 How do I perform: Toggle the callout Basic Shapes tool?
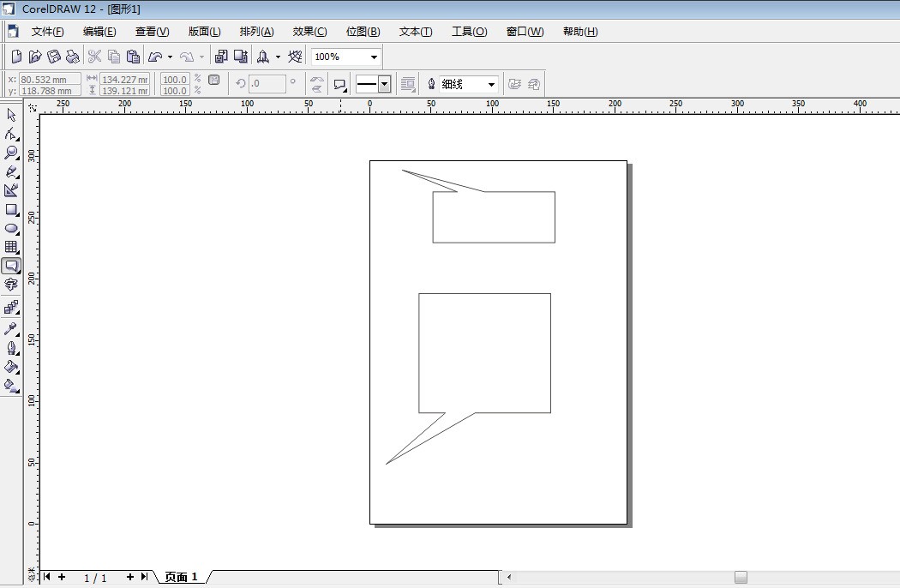11,267
